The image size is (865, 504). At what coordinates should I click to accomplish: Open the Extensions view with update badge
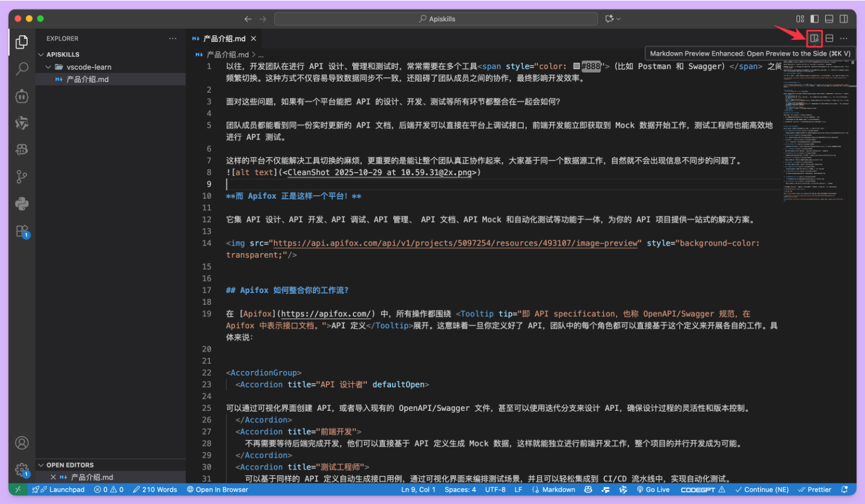22,231
